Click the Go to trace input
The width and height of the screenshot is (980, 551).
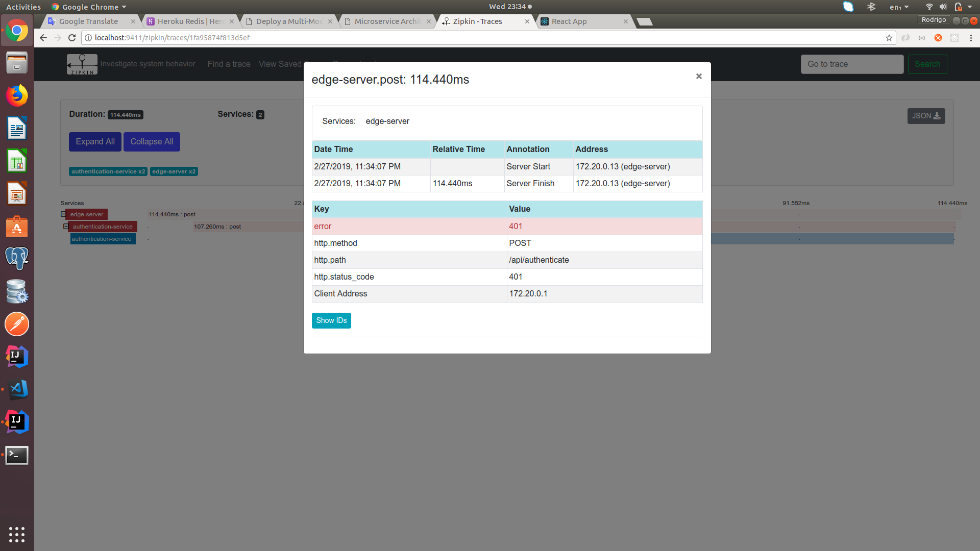(x=851, y=64)
